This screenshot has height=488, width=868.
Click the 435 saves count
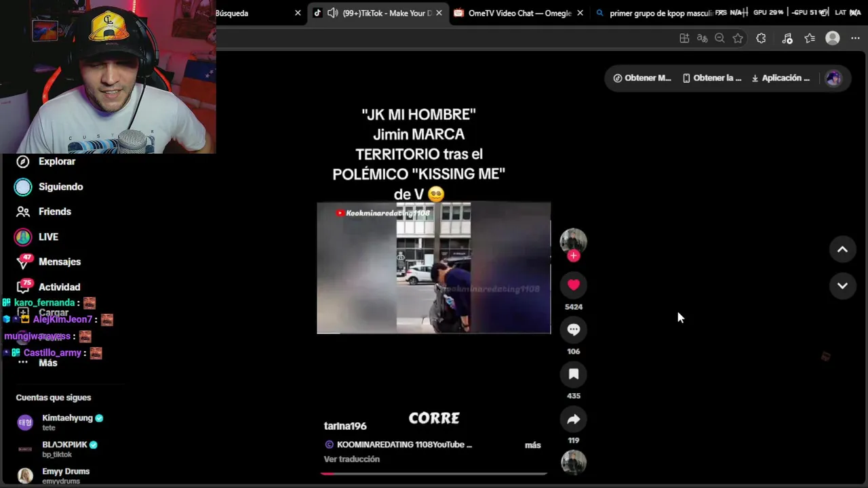[574, 396]
